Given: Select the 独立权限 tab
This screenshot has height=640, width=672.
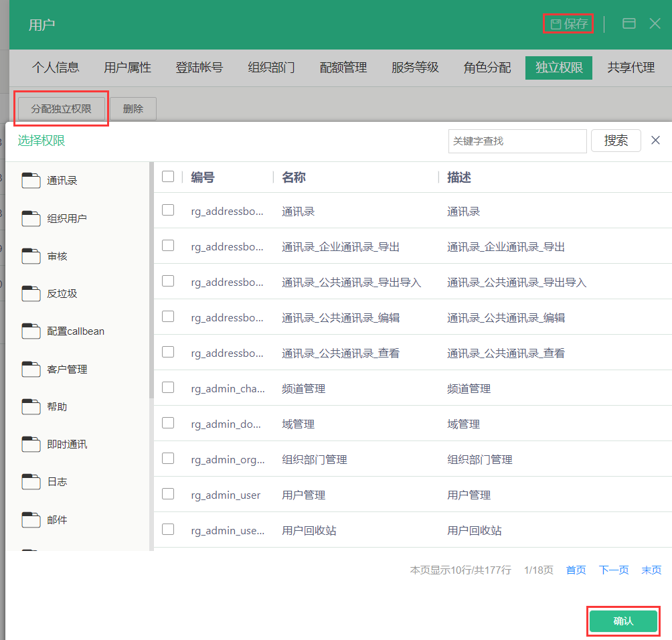Looking at the screenshot, I should tap(559, 68).
